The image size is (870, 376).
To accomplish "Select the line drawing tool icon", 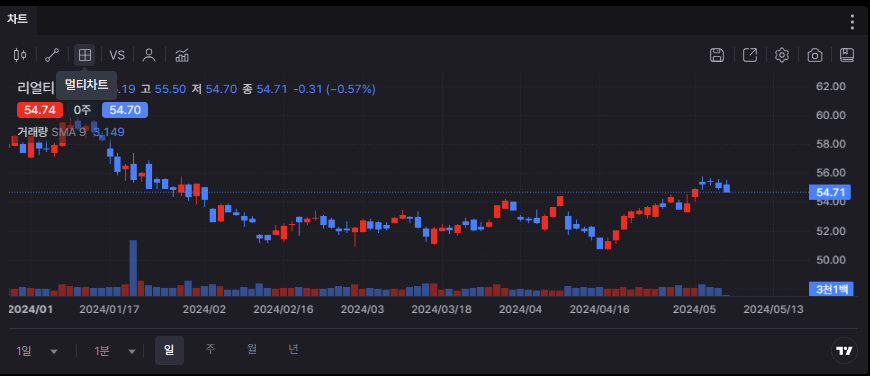I will 52,55.
